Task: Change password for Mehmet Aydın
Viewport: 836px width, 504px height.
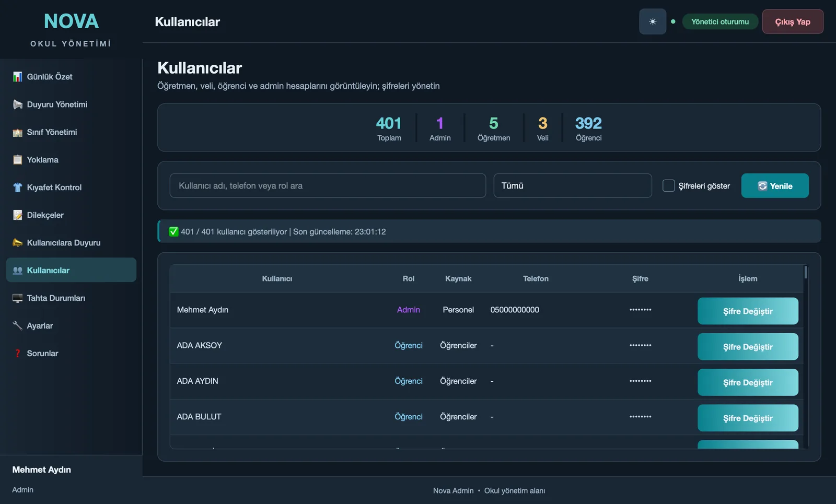Action: [x=748, y=311]
